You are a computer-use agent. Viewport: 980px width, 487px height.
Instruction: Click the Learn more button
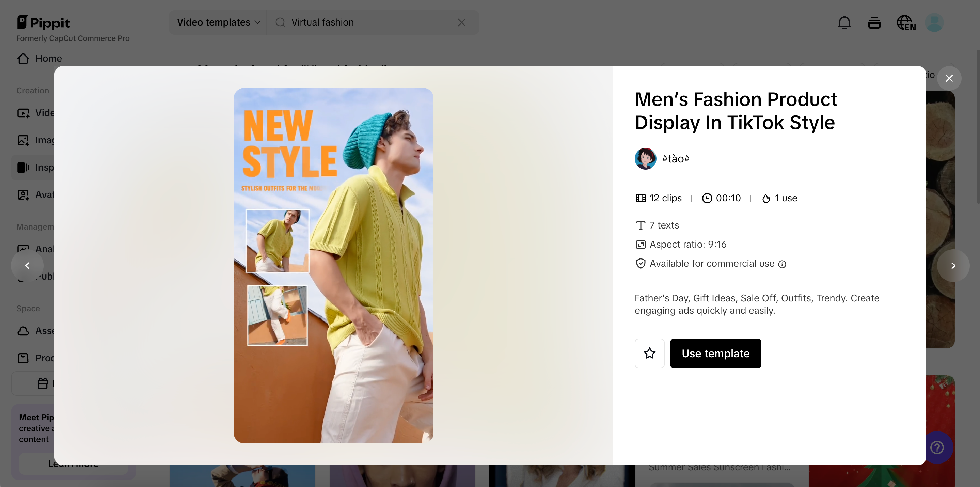[x=74, y=464]
